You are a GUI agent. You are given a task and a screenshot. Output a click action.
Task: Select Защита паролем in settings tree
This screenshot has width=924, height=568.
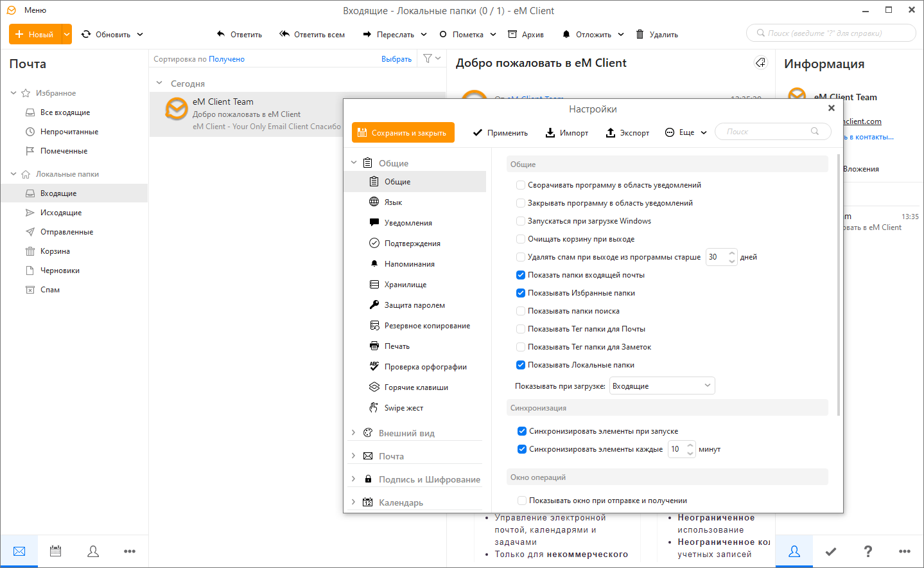pos(415,305)
